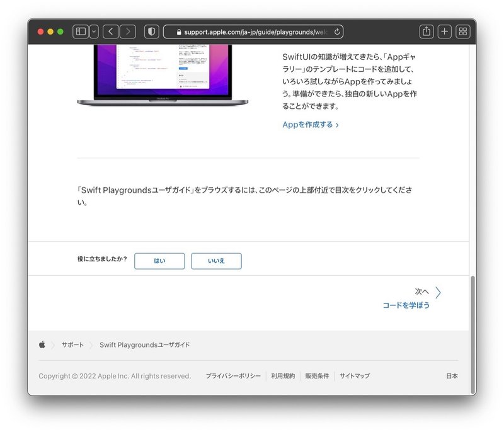Maximize the window with the green button
The height and width of the screenshot is (432, 504).
point(60,31)
